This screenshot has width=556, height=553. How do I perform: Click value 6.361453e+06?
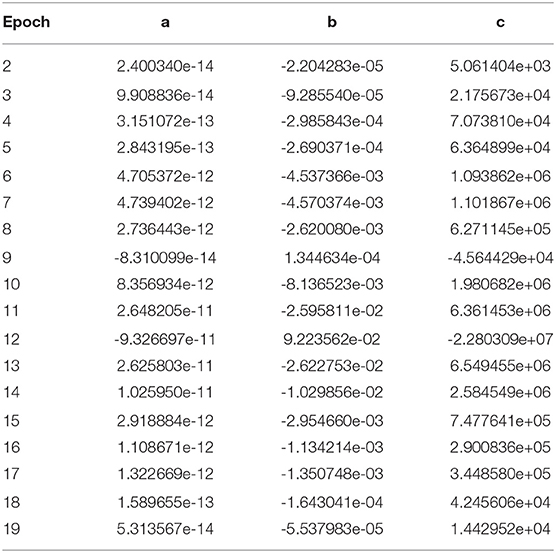click(x=500, y=311)
